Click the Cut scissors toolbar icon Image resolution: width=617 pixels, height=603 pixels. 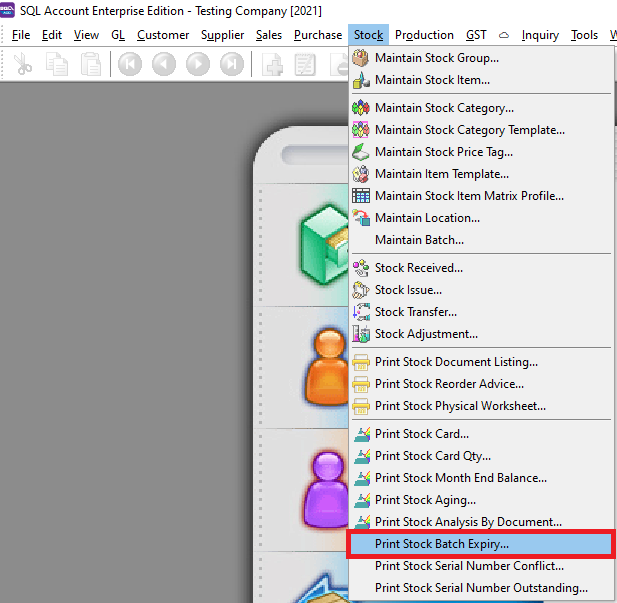(23, 66)
